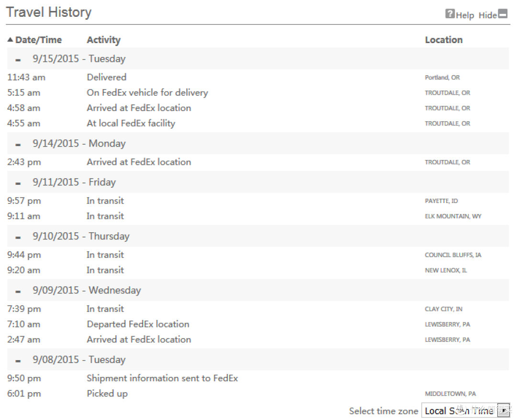Collapse the 9/08/2015 Tuesday group

point(18,361)
